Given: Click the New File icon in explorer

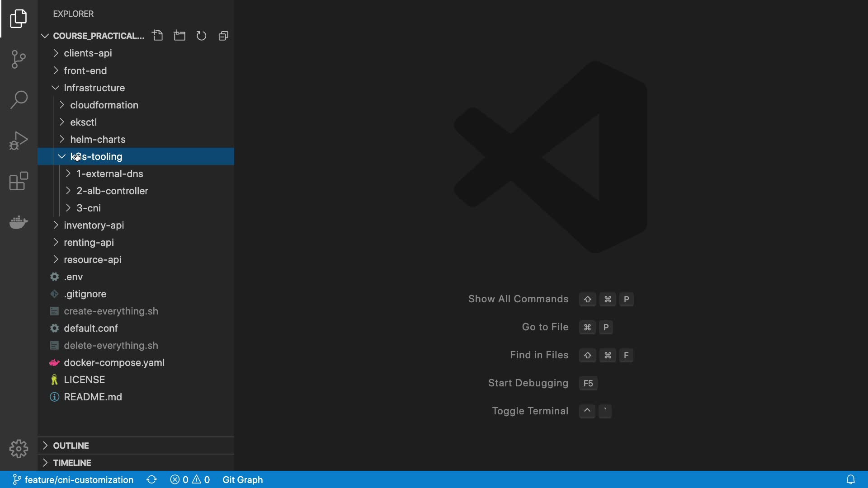Looking at the screenshot, I should pos(157,36).
